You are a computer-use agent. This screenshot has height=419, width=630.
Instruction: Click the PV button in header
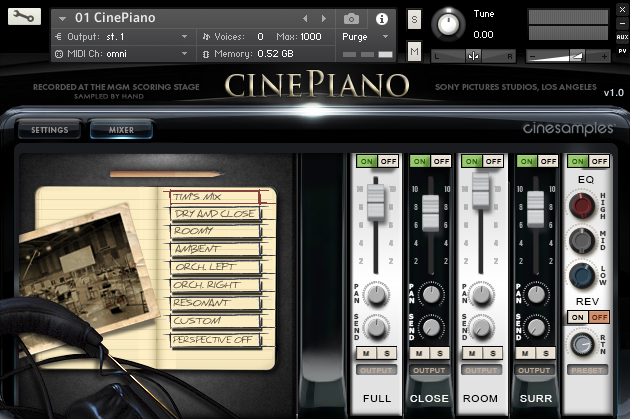(x=622, y=51)
